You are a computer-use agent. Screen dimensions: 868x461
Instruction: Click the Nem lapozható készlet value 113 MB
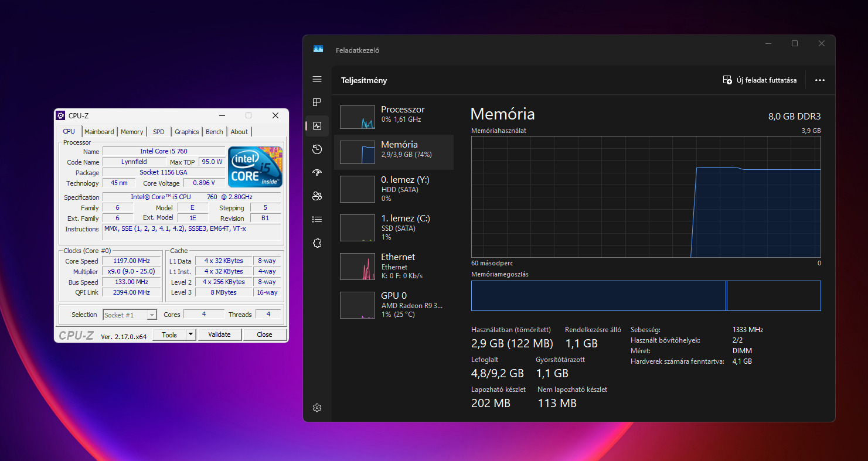[557, 403]
